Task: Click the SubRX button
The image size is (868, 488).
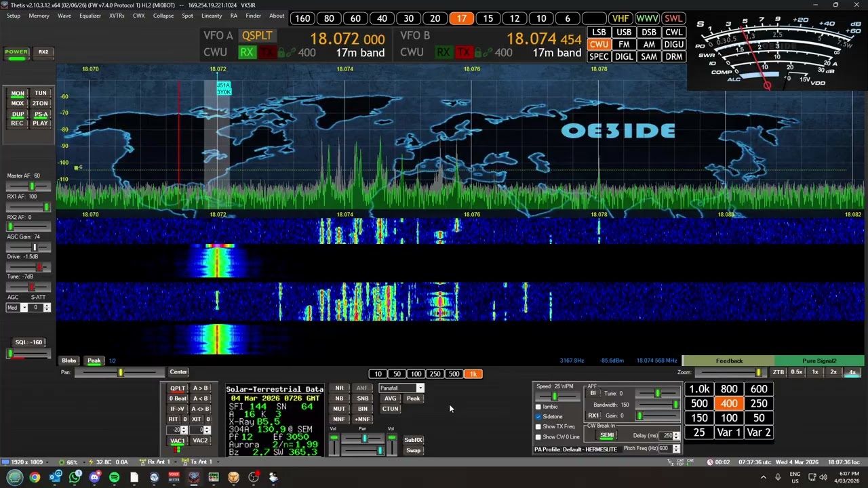Action: tap(413, 440)
